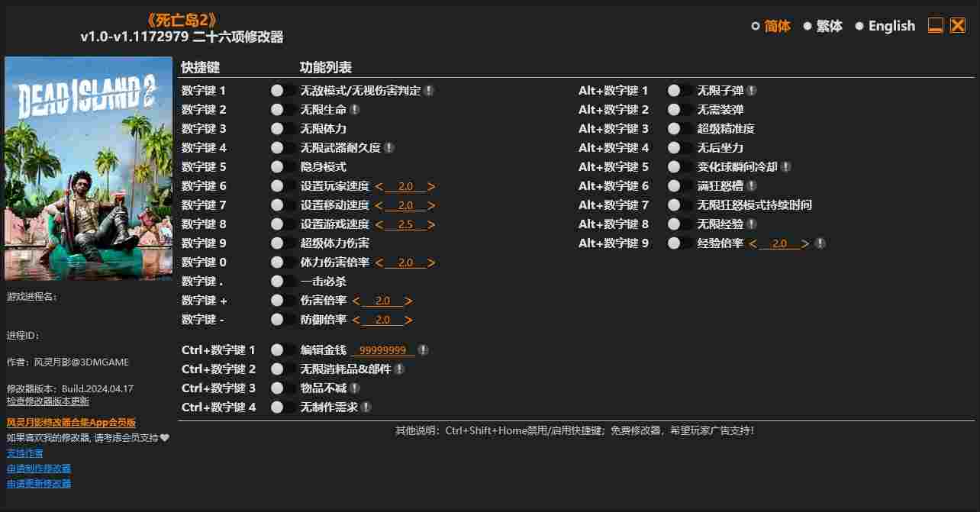This screenshot has width=980, height=512.
Task: Toggle the 编辑金钱 switch
Action: (x=283, y=349)
